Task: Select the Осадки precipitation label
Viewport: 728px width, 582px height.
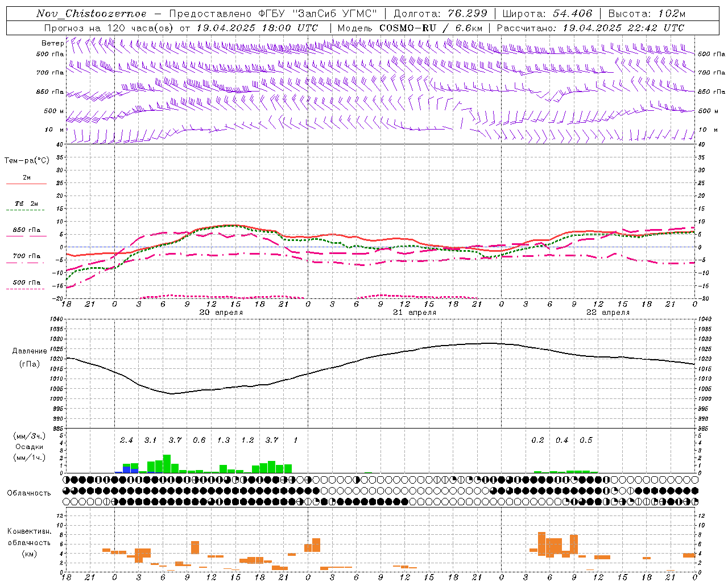Action: [29, 447]
